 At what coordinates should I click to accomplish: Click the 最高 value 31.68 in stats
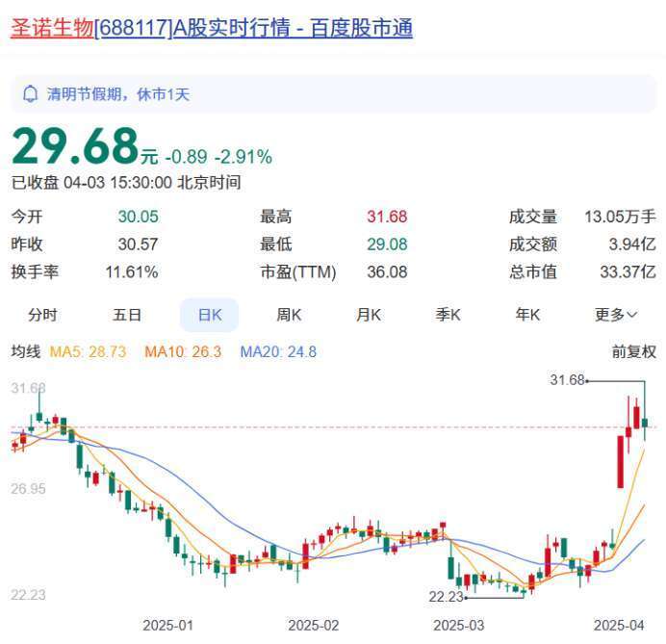tap(387, 217)
